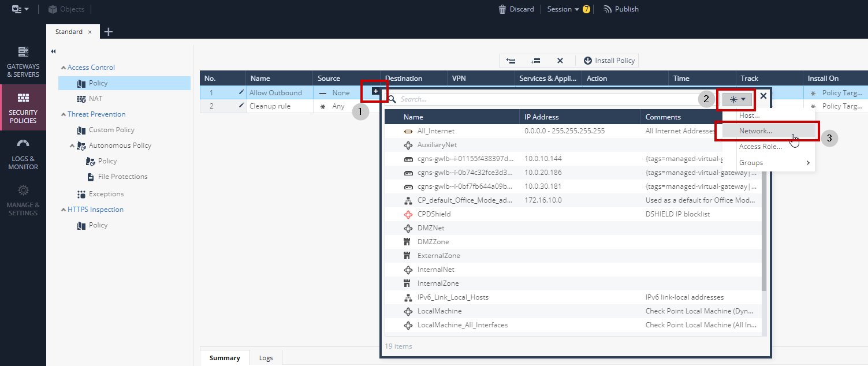868x366 pixels.
Task: Switch to the Logs & Monitor view
Action: (23, 156)
